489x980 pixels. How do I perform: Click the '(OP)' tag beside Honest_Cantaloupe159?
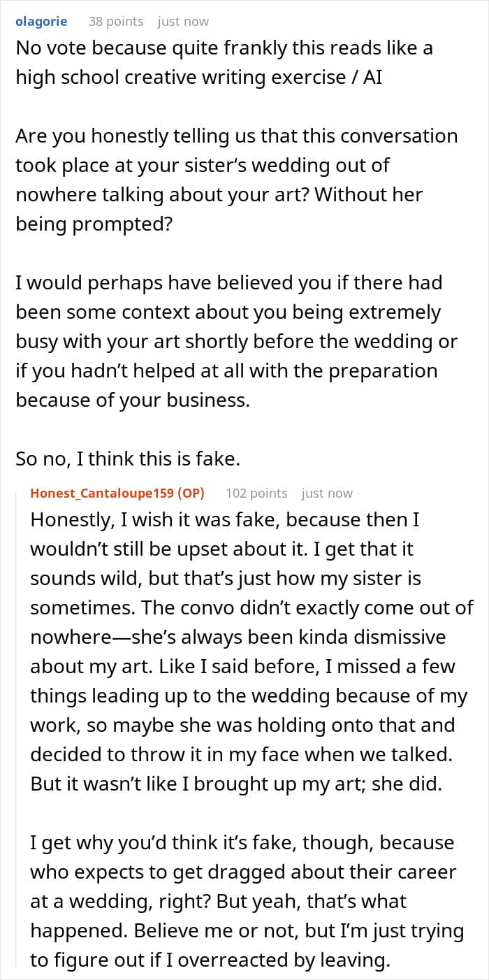coord(191,493)
